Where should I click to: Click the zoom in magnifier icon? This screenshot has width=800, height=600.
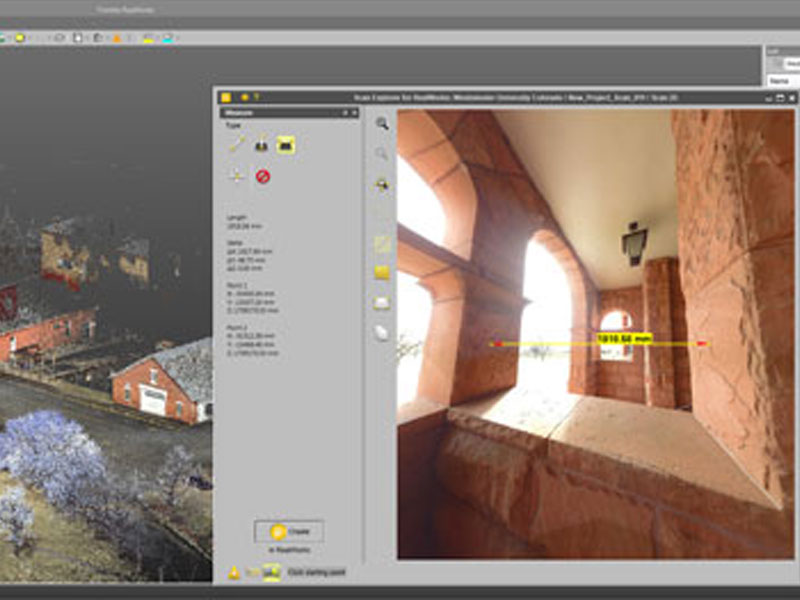382,124
